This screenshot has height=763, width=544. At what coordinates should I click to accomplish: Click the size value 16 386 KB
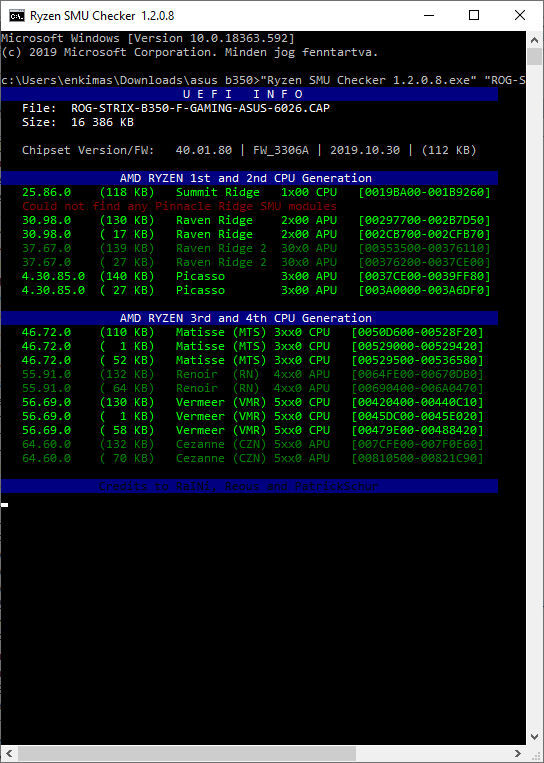point(102,122)
